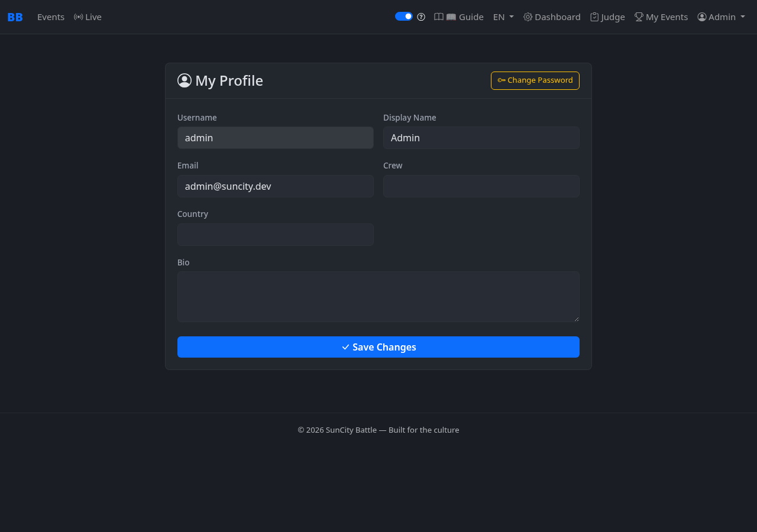Click the Bio textarea resize handle
This screenshot has height=532, width=757.
[x=576, y=319]
